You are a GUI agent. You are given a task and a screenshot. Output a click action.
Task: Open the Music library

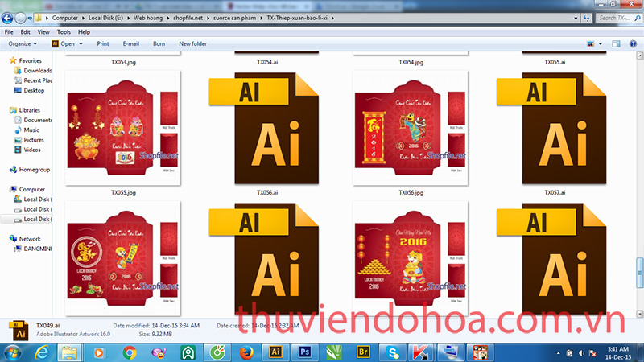point(27,130)
